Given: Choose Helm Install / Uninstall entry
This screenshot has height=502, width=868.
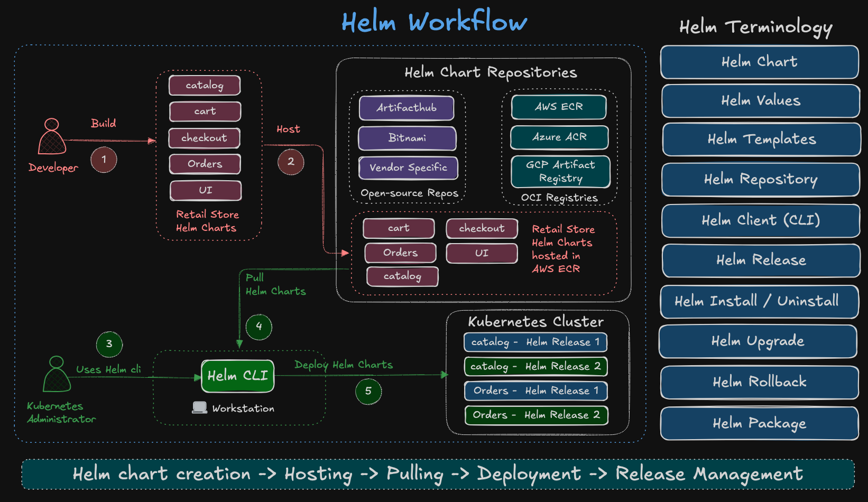Looking at the screenshot, I should tap(759, 301).
